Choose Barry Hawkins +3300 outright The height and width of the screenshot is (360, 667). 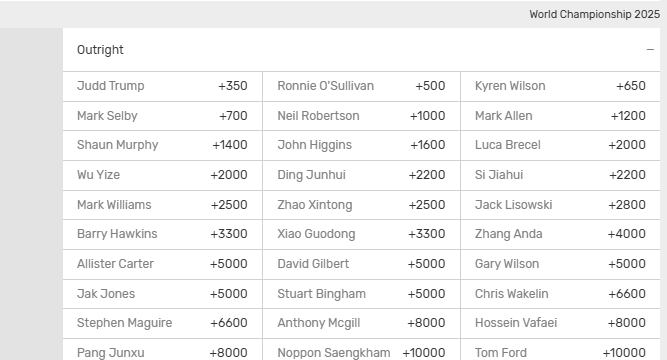click(162, 234)
